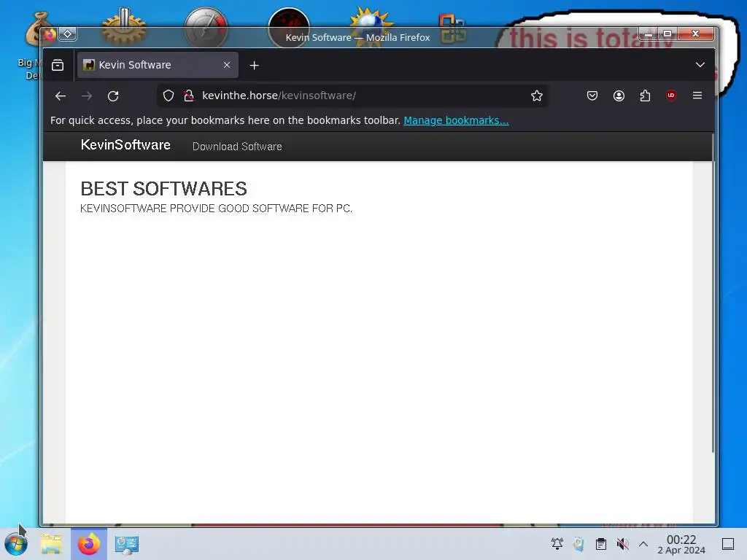The width and height of the screenshot is (747, 560).
Task: Click the tagline KEVINSOFTWARE PROVIDE GOOD SOFTWARE
Action: pos(216,209)
